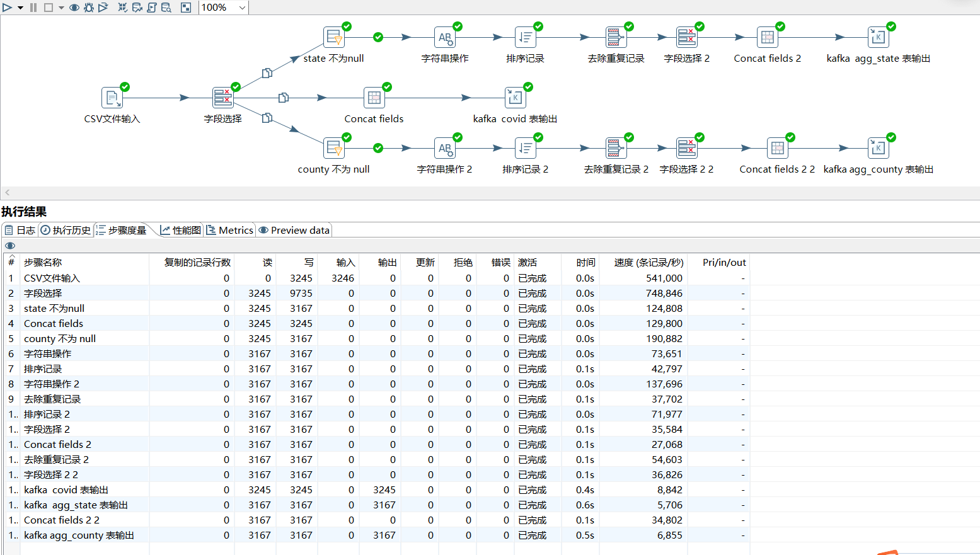
Task: Select the 字段选择 step on the canvas
Action: tap(222, 98)
